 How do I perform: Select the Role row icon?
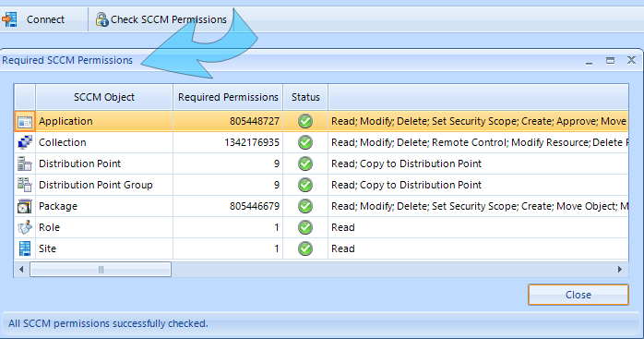[x=25, y=227]
